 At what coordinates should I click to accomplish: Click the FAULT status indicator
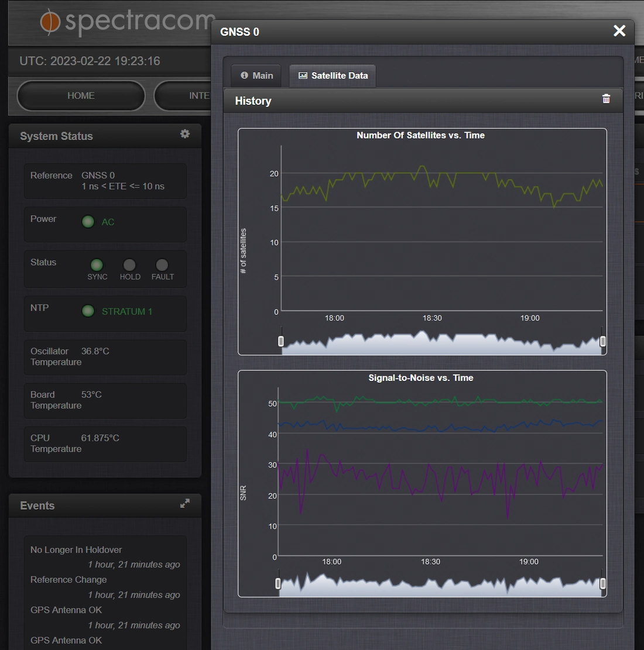pos(162,265)
